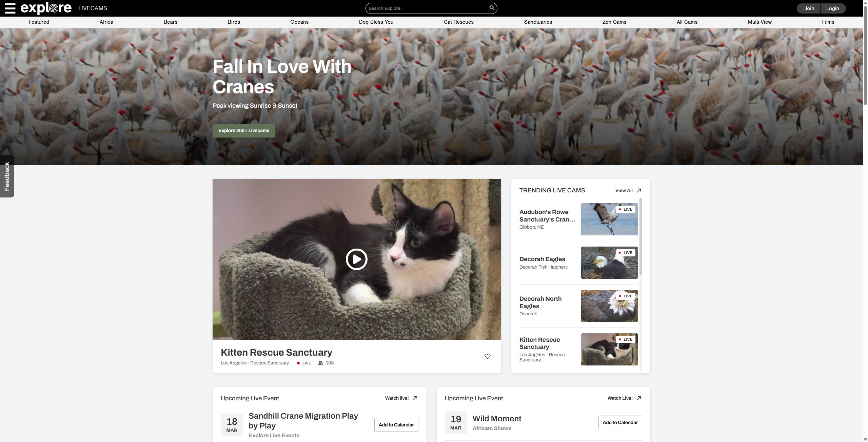This screenshot has height=442, width=868.
Task: Click arrow icon next to View All
Action: tap(639, 191)
